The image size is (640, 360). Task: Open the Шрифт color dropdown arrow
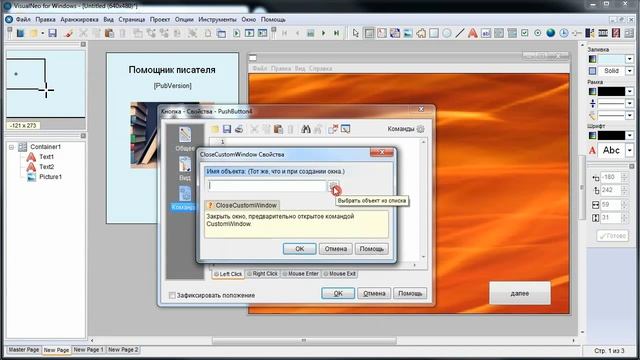point(629,136)
